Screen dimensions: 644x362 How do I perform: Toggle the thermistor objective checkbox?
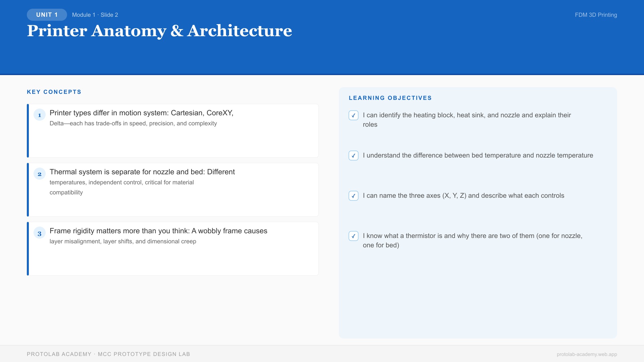pyautogui.click(x=354, y=236)
